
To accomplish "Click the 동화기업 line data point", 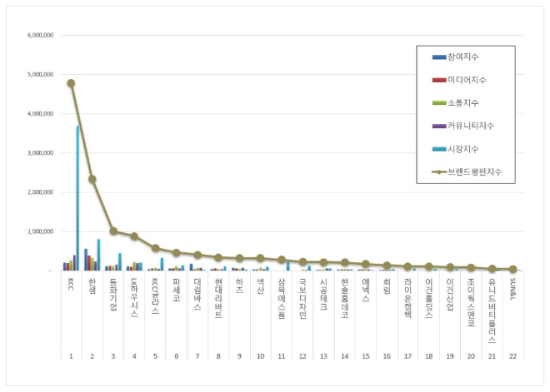I will tap(113, 231).
